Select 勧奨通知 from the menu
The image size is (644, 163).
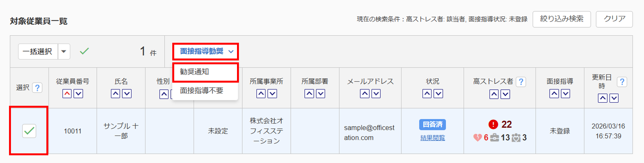tap(205, 72)
